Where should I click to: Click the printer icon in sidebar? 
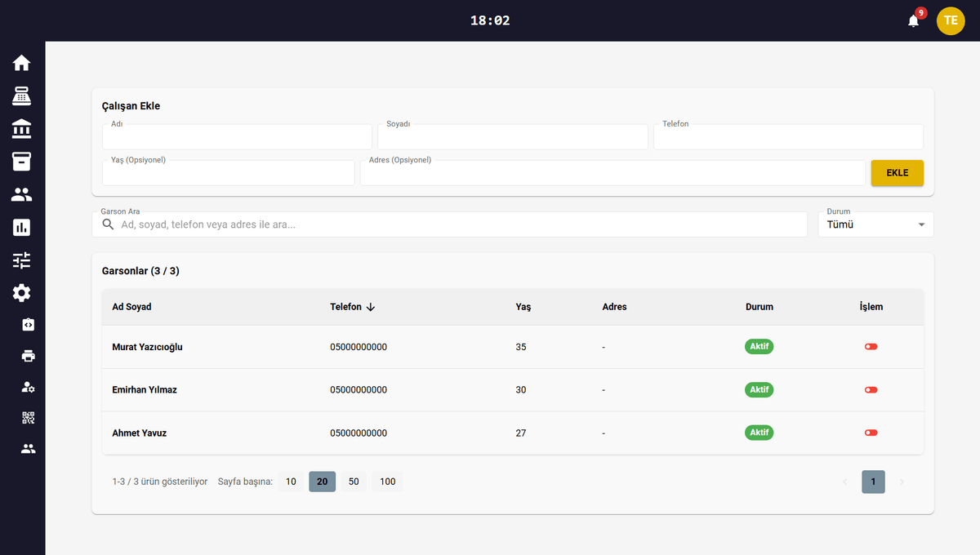click(x=29, y=356)
